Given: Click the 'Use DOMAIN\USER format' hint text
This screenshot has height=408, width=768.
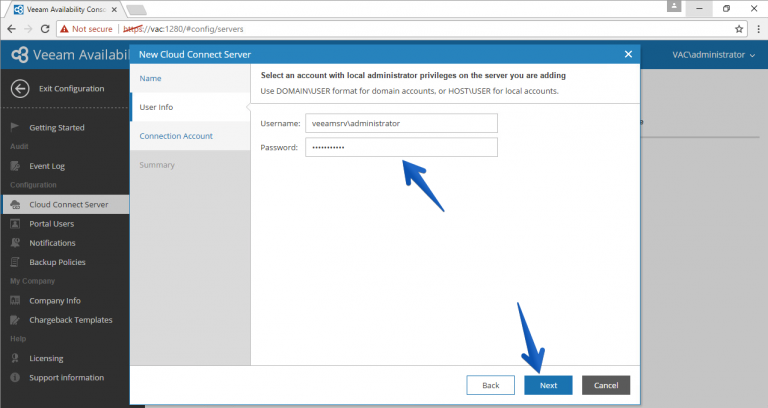Looking at the screenshot, I should coord(409,91).
